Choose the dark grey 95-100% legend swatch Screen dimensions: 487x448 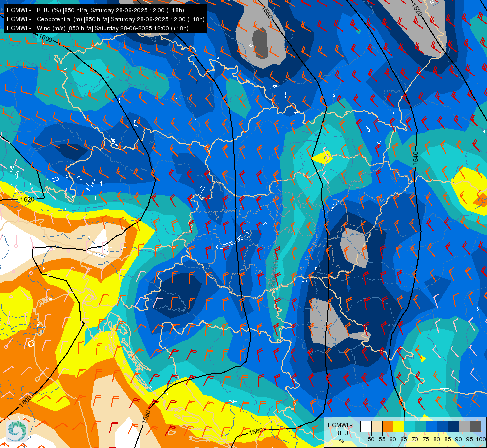tap(475, 427)
